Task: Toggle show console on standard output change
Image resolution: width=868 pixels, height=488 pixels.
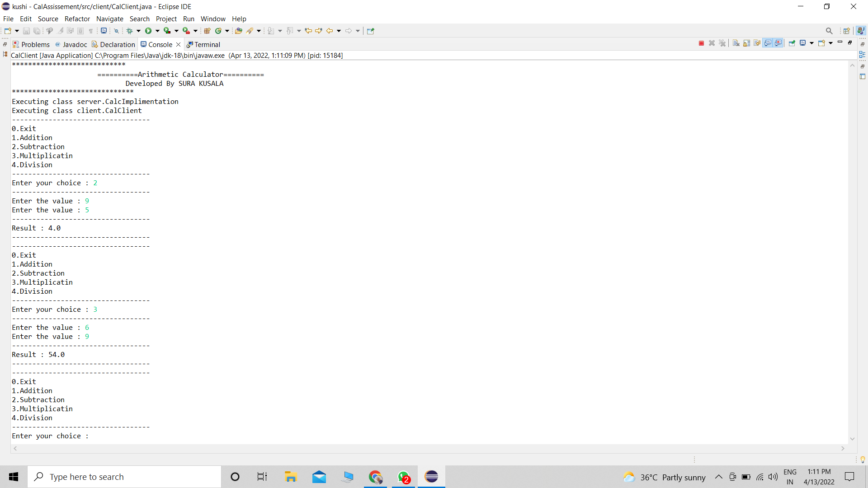Action: [768, 43]
